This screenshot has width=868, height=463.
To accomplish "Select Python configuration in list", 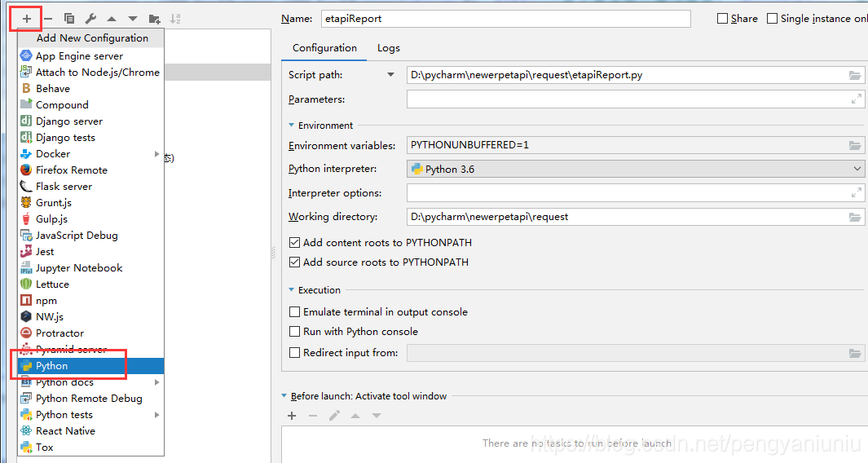I will pyautogui.click(x=90, y=366).
